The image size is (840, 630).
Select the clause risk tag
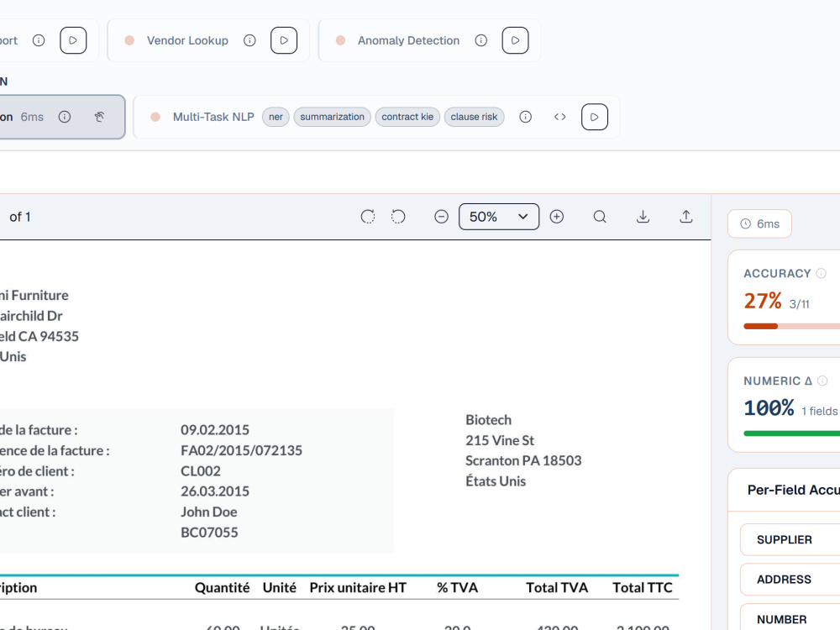(x=474, y=117)
